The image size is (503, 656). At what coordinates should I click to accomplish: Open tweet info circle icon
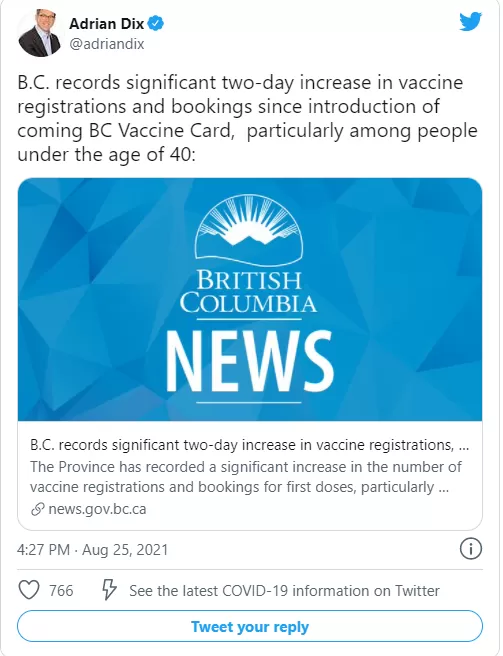tap(471, 549)
